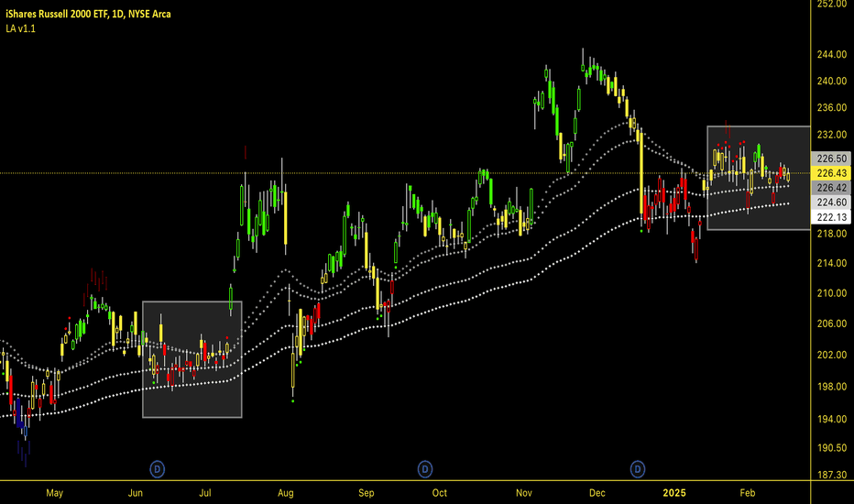Click the 218.00 price axis tick
Screen dimensions: 854x504
832,234
